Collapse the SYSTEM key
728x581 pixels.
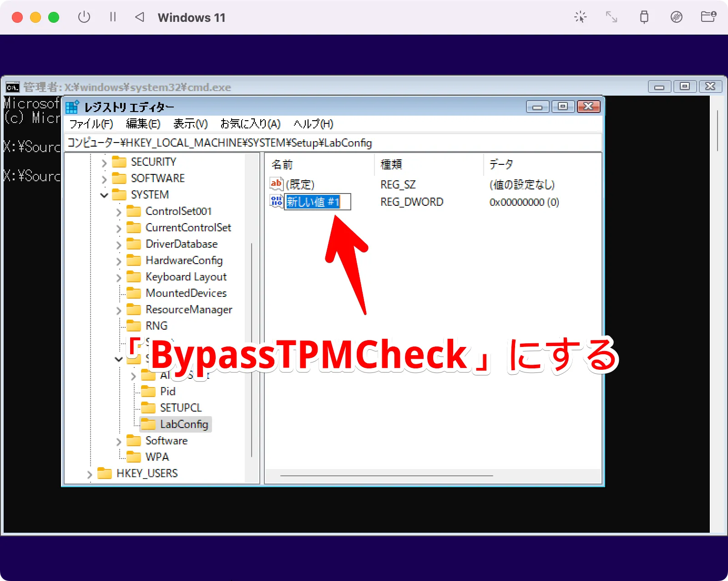[104, 195]
